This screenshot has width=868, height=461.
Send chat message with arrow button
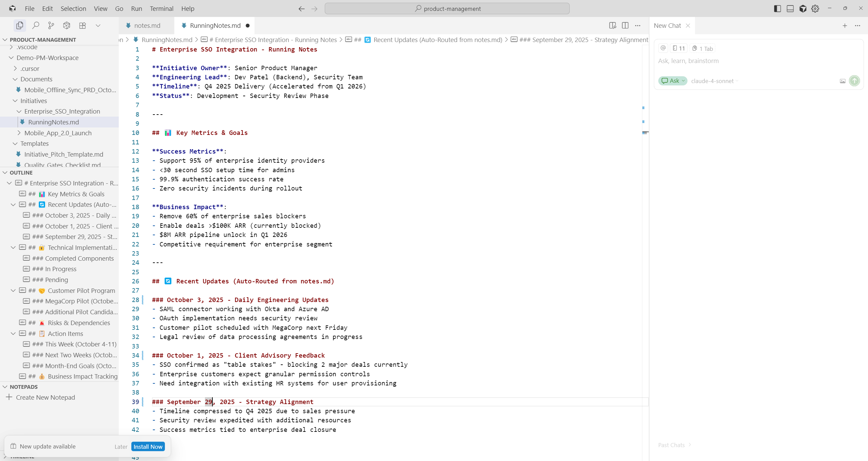pos(854,81)
